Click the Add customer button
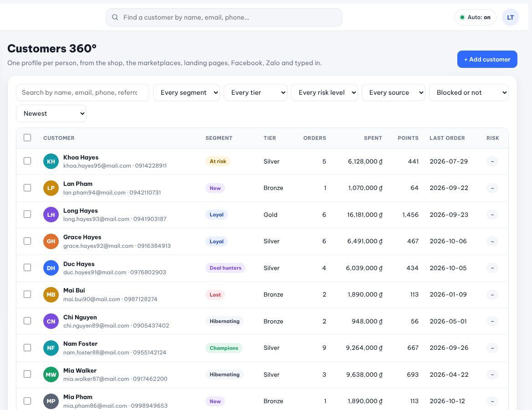 [x=487, y=59]
